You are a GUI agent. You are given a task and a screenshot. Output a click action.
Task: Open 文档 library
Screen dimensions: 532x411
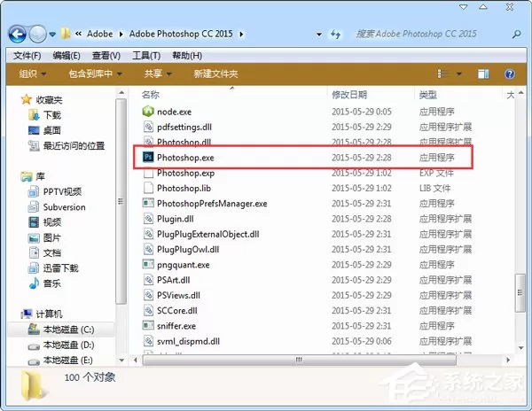tap(52, 252)
